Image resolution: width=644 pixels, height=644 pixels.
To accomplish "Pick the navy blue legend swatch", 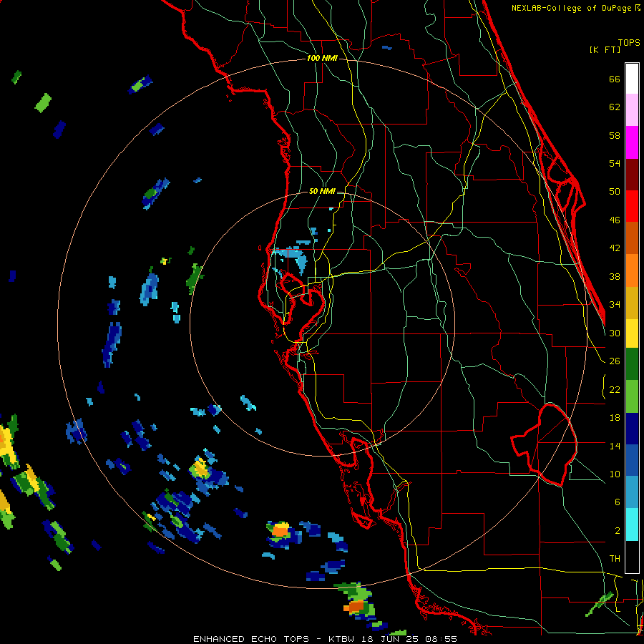I will [x=632, y=429].
